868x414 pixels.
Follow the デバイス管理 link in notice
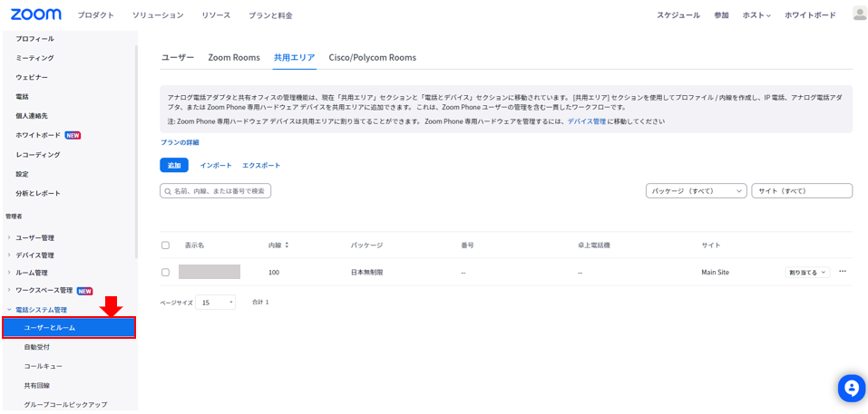point(587,121)
